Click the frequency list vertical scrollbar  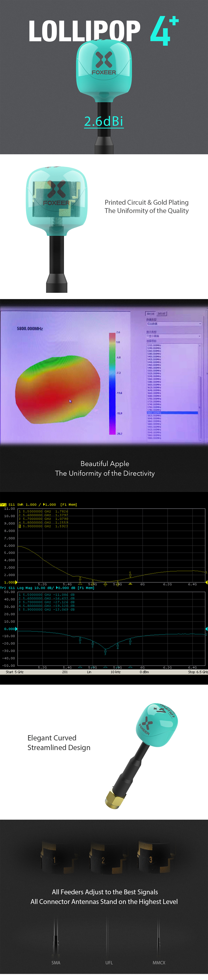200,393
